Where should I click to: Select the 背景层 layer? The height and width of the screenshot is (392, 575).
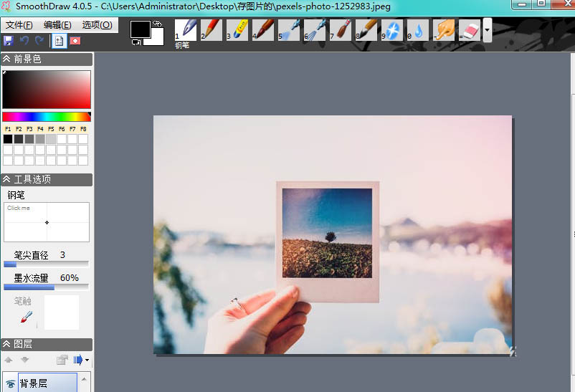(x=47, y=383)
